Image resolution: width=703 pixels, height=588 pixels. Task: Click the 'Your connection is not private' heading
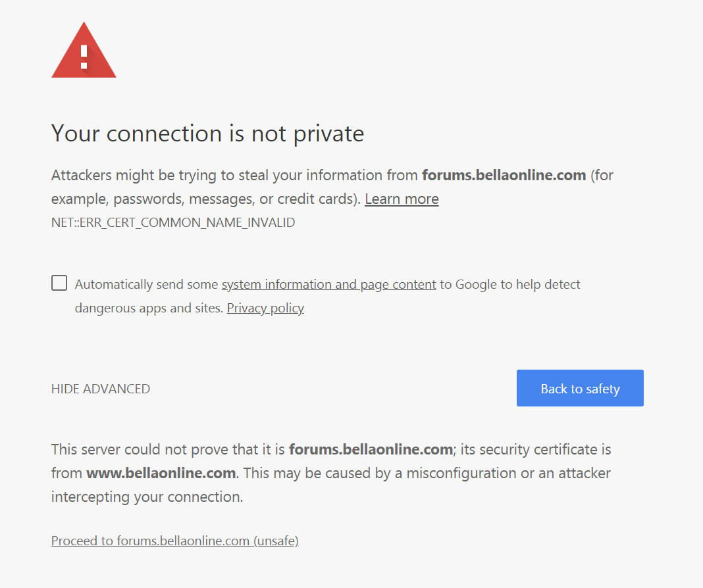coord(207,134)
